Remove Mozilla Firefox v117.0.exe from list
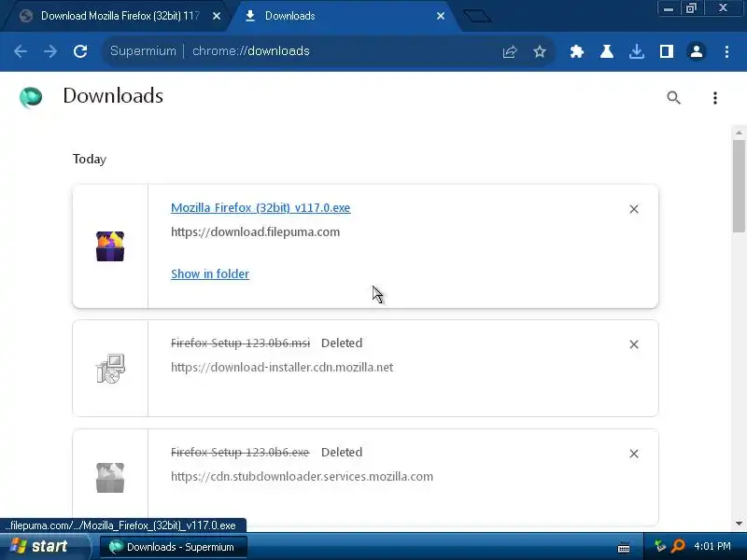This screenshot has height=560, width=747. 634,209
